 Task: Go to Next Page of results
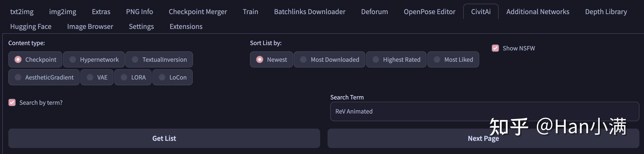click(x=483, y=138)
